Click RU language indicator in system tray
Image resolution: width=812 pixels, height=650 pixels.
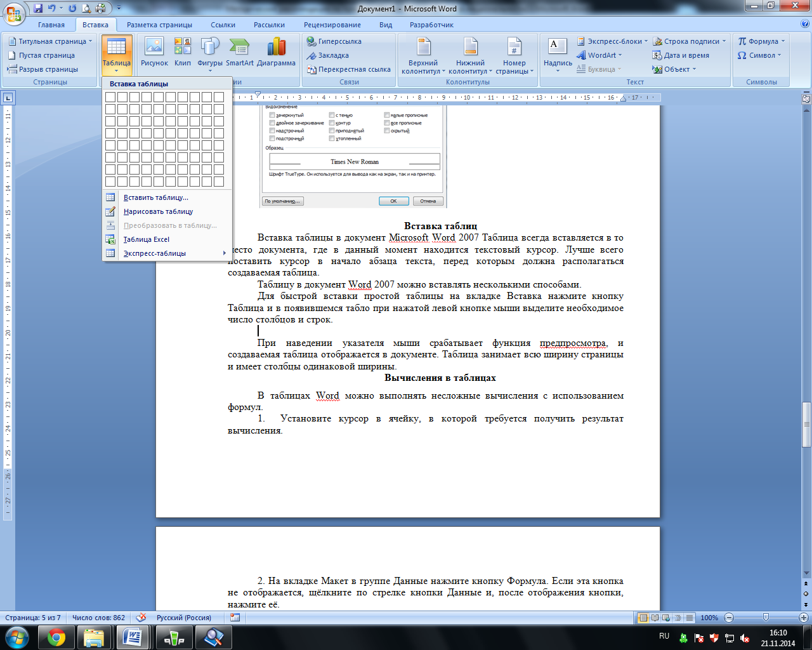click(664, 636)
